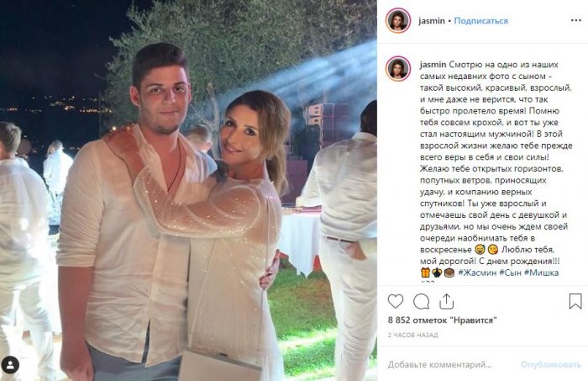Viewport: 588px width, 381px height.
Task: Click the Опубликовать button
Action: coord(551,364)
